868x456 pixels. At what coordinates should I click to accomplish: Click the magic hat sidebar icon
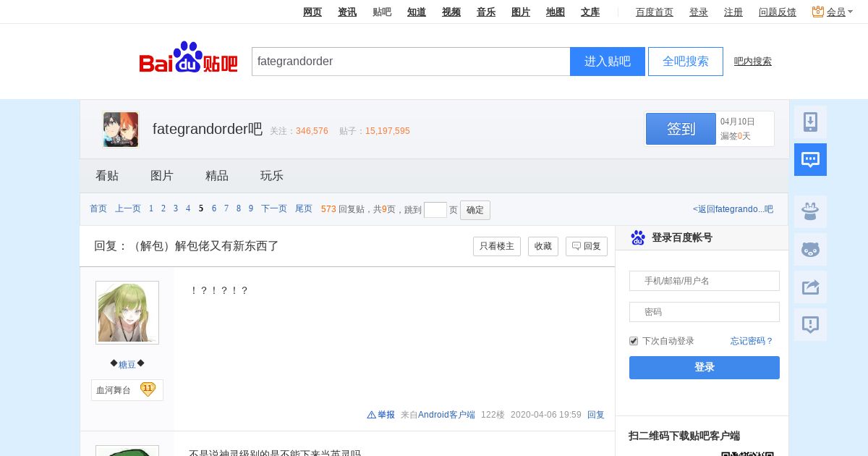(810, 211)
